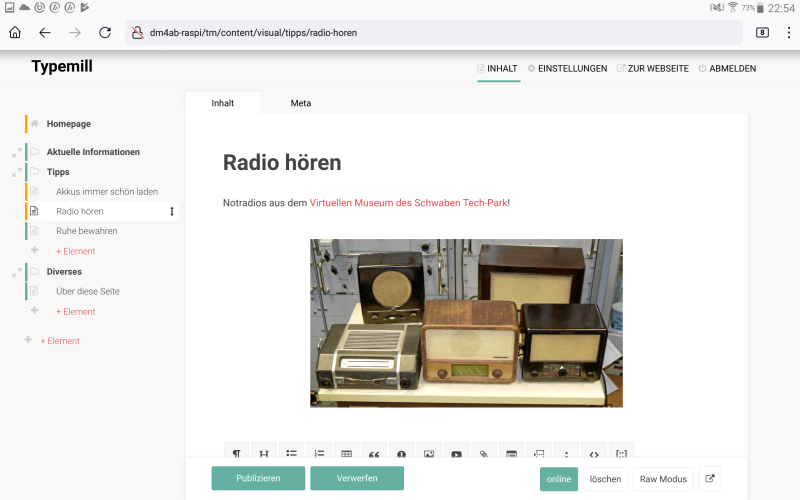
Task: Click the Publizieren button
Action: click(x=258, y=478)
